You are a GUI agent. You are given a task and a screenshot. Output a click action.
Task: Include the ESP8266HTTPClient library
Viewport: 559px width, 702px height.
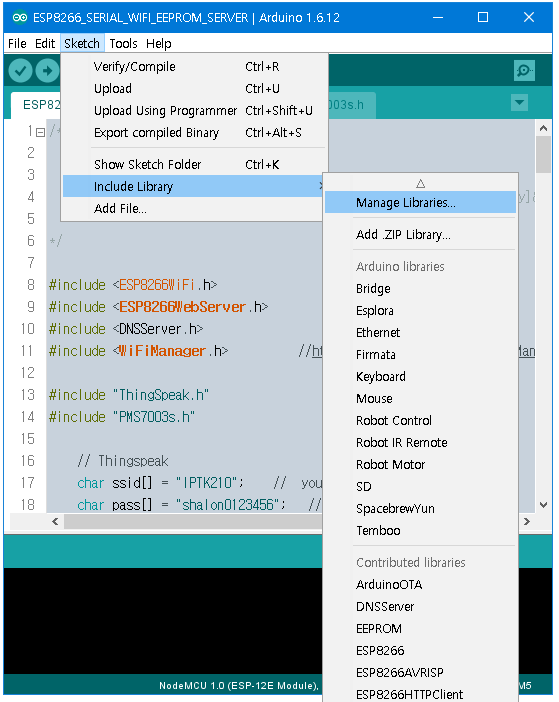420,694
